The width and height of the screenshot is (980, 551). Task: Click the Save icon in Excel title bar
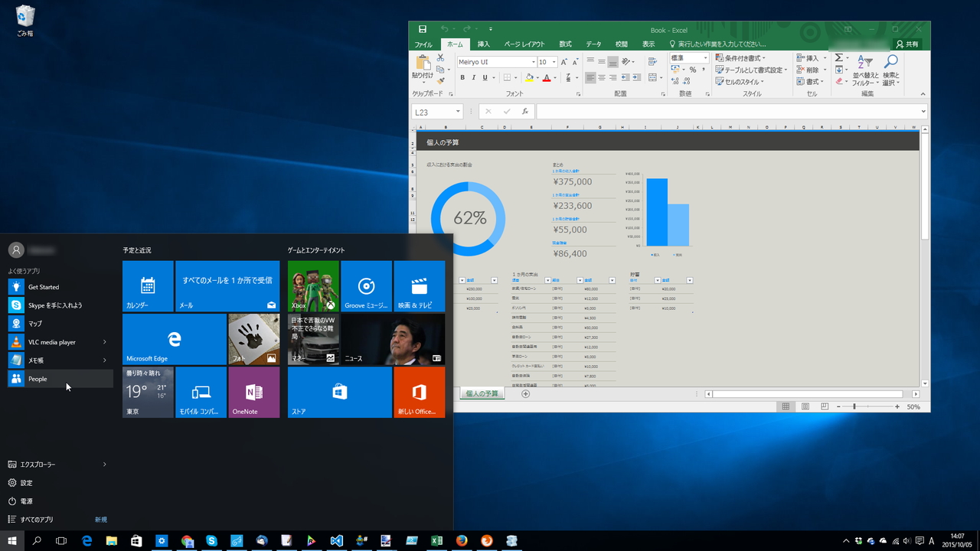click(423, 29)
